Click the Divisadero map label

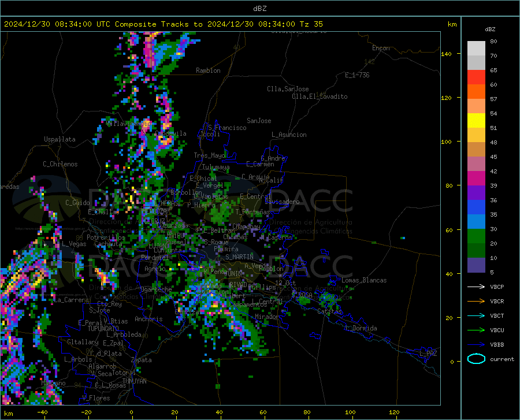(x=282, y=202)
